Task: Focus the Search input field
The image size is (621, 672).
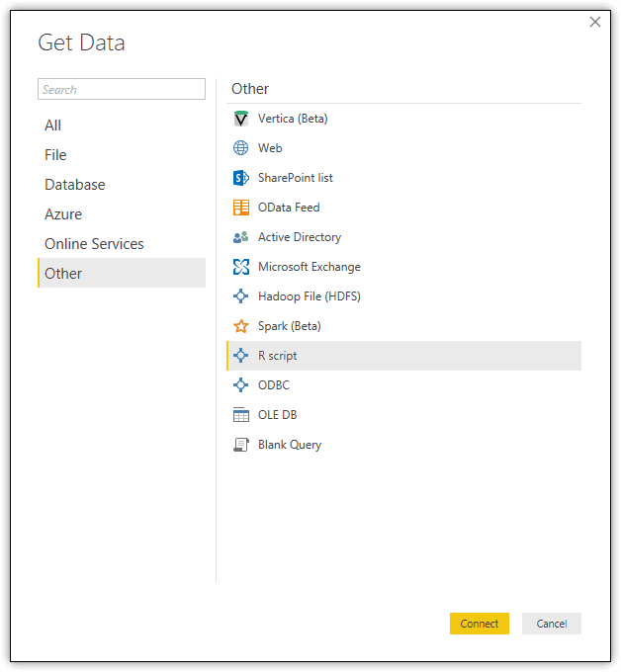Action: [122, 89]
